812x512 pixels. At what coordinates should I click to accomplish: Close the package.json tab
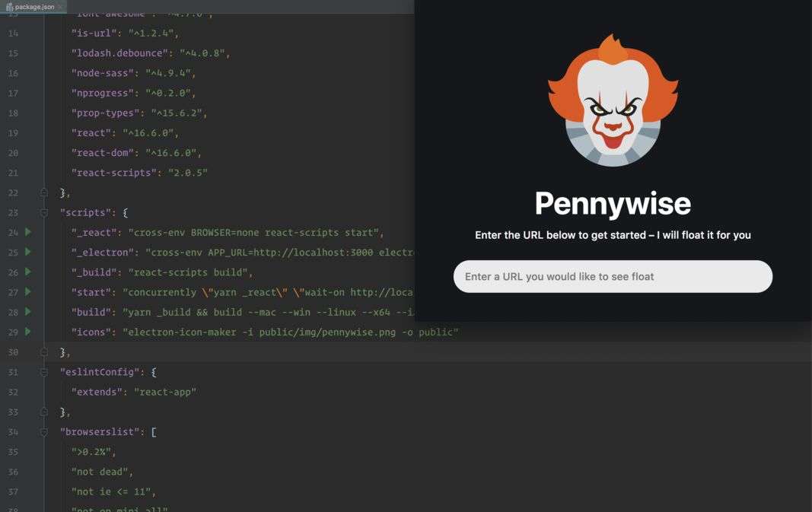(60, 7)
